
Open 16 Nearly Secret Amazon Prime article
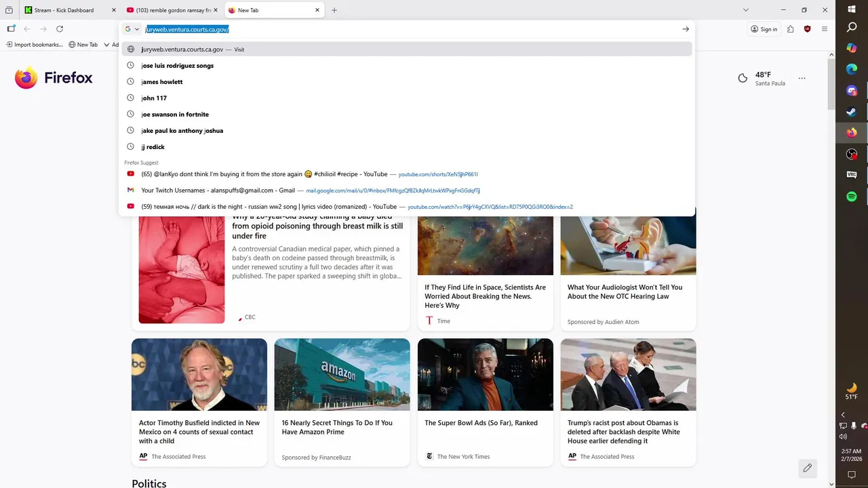(x=337, y=427)
